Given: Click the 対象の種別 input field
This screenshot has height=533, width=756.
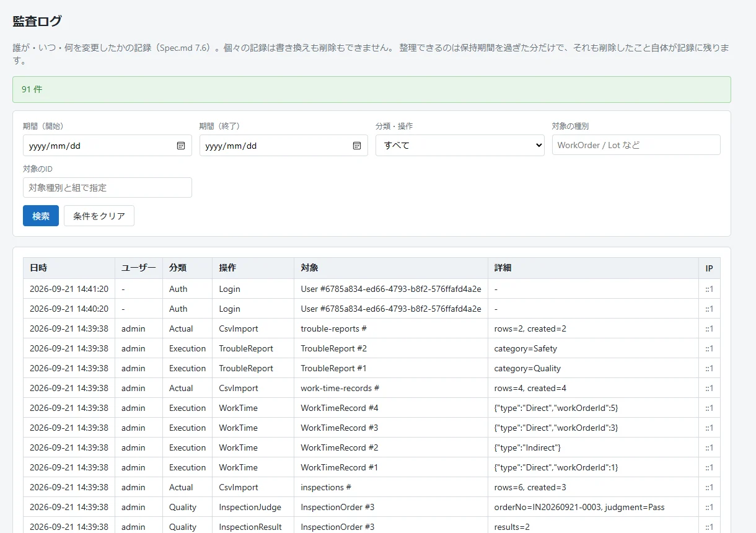Looking at the screenshot, I should (636, 145).
